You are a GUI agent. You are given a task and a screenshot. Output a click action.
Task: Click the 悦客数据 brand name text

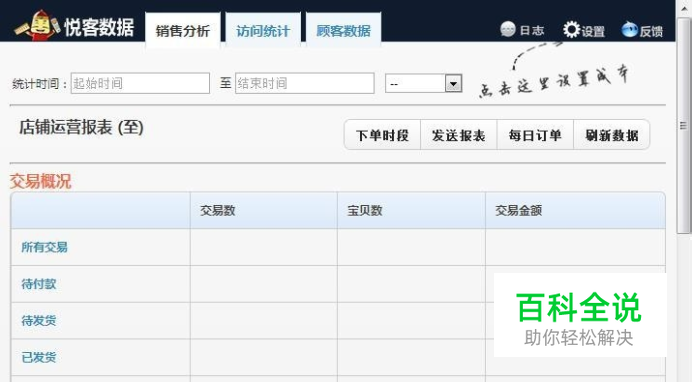click(x=99, y=27)
